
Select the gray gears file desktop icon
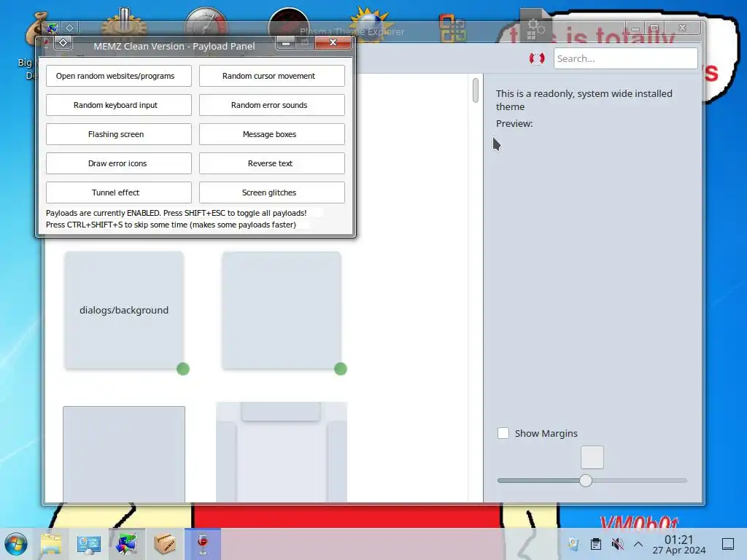(535, 25)
